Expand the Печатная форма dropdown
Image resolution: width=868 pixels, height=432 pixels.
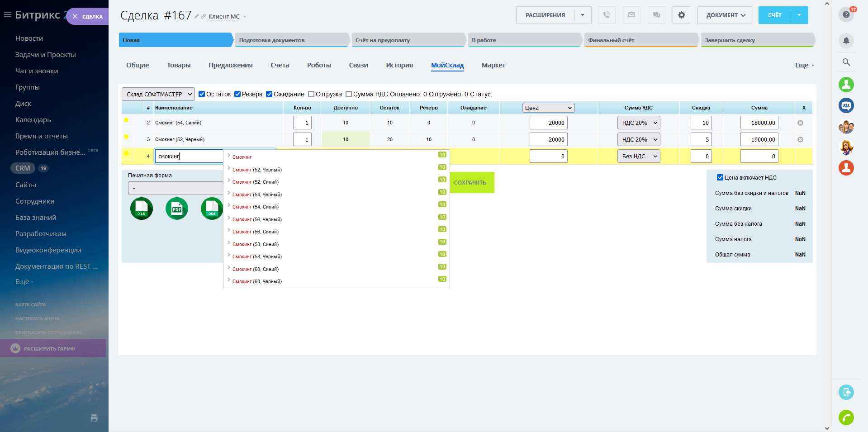coord(175,188)
